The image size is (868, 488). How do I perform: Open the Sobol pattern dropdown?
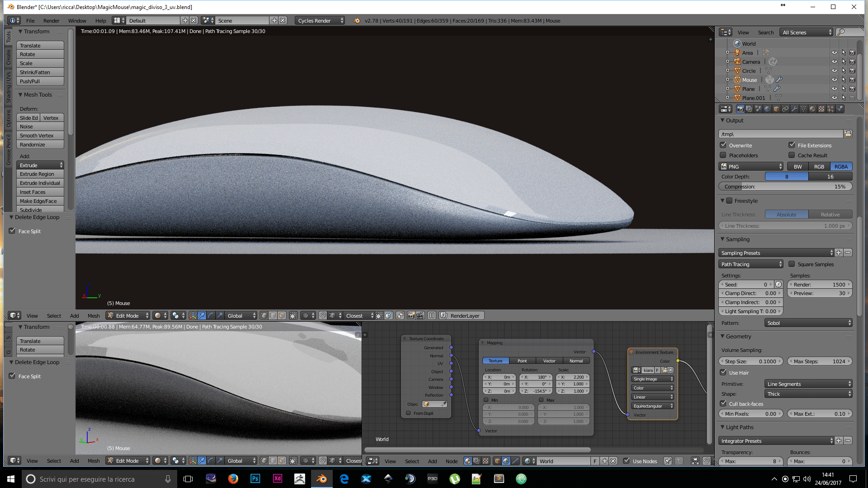click(x=808, y=323)
